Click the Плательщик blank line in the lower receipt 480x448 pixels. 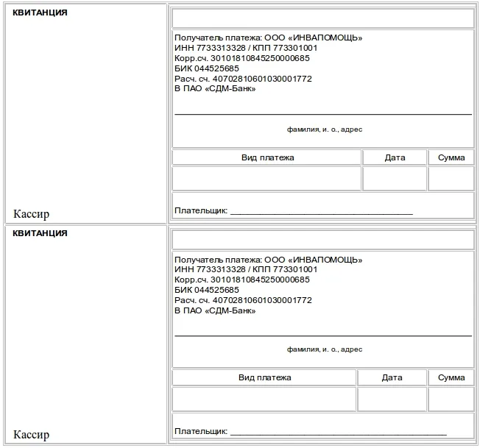pos(338,431)
